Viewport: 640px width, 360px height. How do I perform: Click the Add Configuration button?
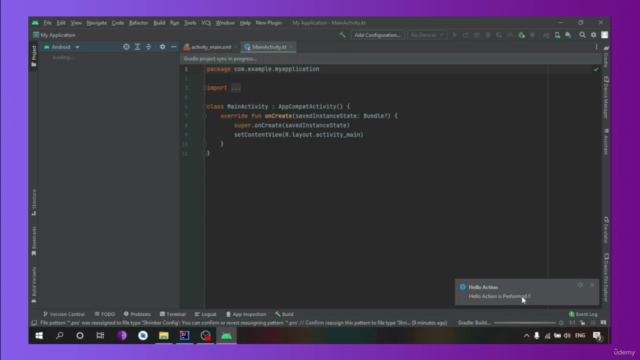(x=377, y=35)
